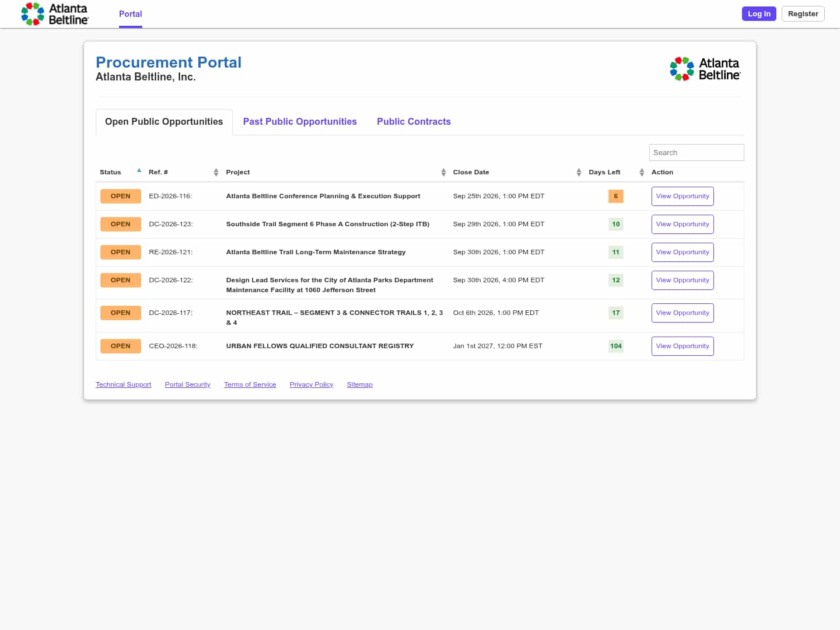Image resolution: width=840 pixels, height=630 pixels.
Task: Click project 'Atlanta Beltline Trail Long-Term Maintenance Strategy'
Action: click(x=316, y=253)
